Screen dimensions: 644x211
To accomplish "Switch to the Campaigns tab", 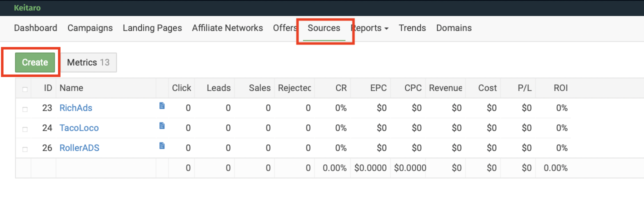I will (x=90, y=28).
